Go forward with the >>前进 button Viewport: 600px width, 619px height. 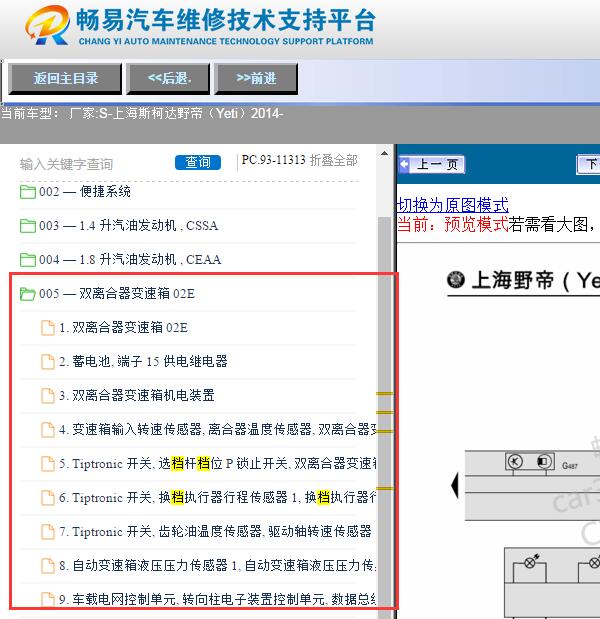click(256, 79)
